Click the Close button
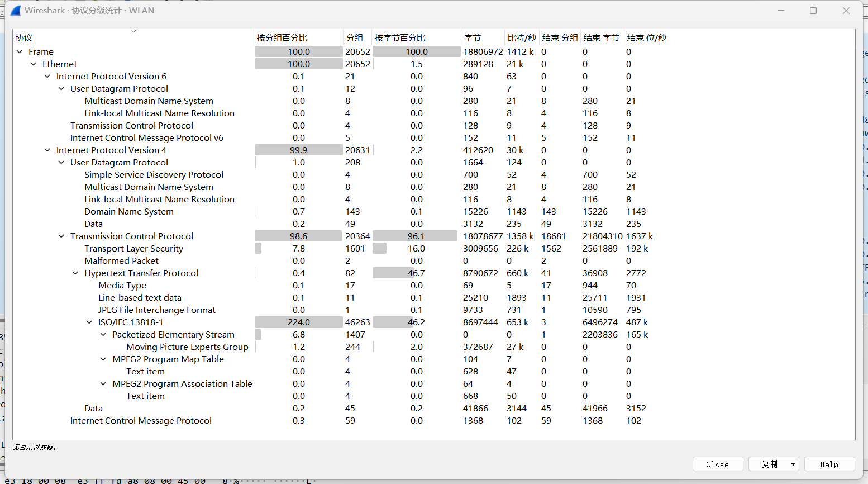The image size is (868, 484). pos(718,464)
